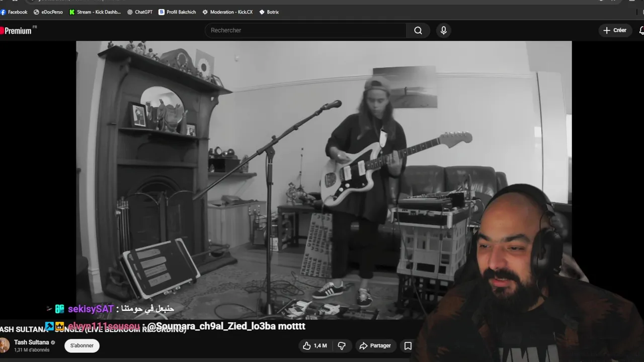Open the Botrix bookmark
The image size is (644, 362).
tap(269, 12)
